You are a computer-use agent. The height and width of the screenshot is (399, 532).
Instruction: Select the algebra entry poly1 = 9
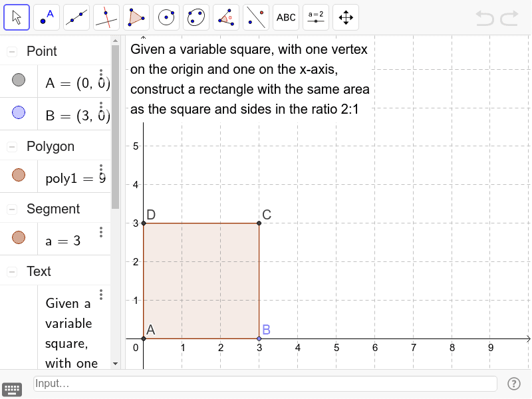pos(76,178)
